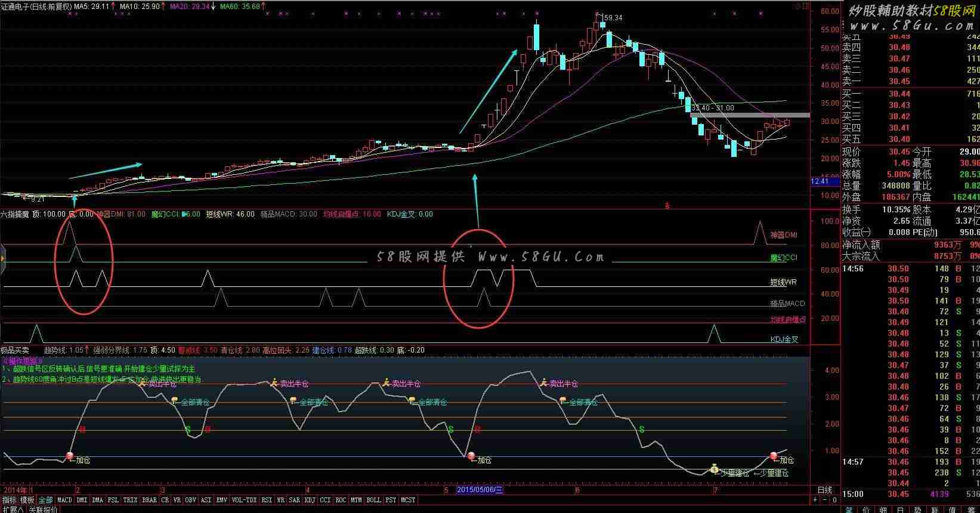Open the DMI indicator tab
980x513 pixels.
(82, 500)
